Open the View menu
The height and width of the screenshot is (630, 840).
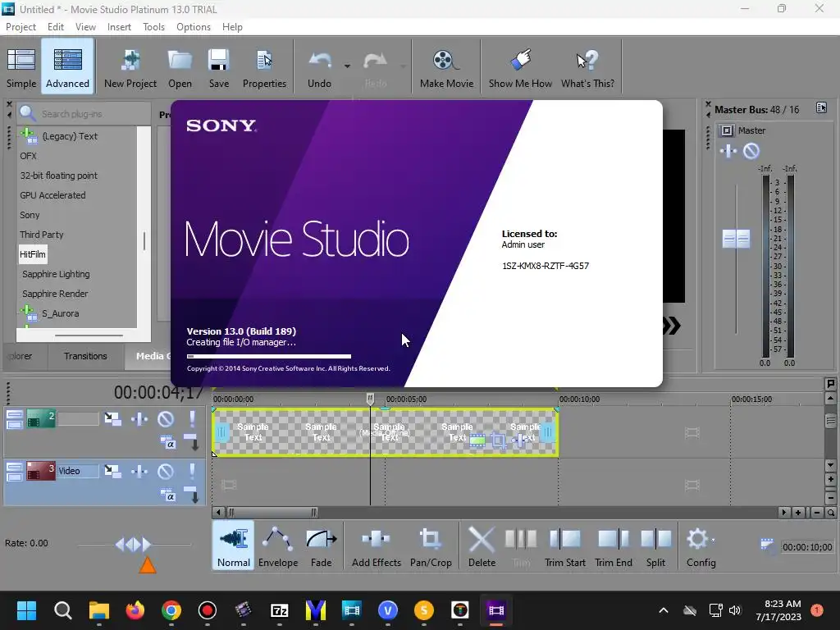click(85, 27)
